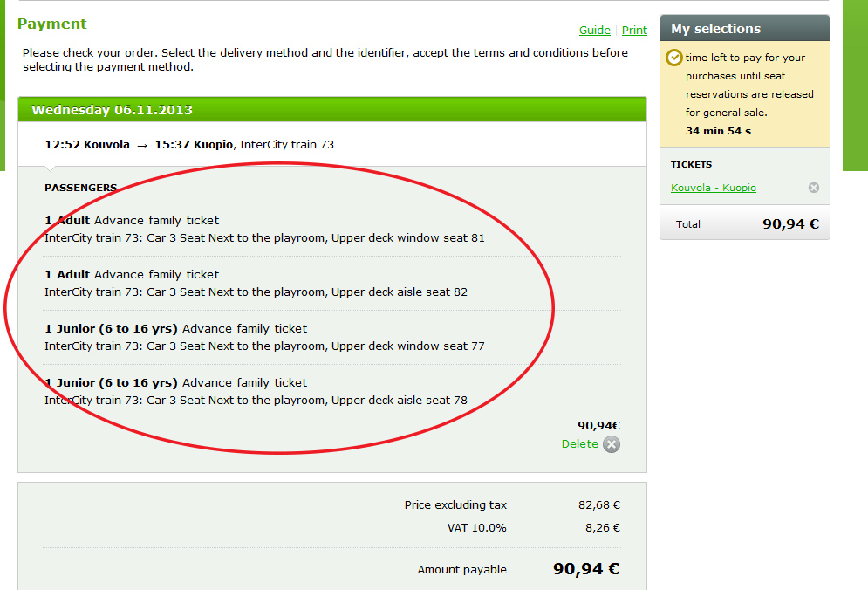Click the Payment page heading
This screenshot has width=868, height=590.
52,24
